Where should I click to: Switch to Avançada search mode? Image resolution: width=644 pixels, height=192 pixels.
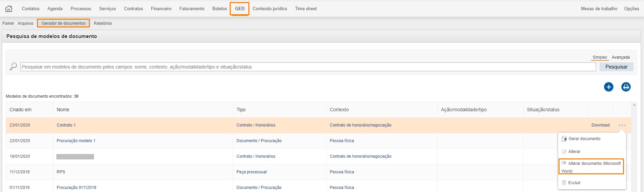(620, 57)
